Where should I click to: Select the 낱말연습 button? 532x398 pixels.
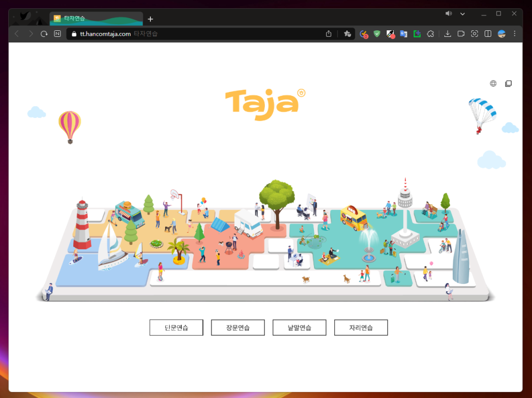(x=299, y=328)
